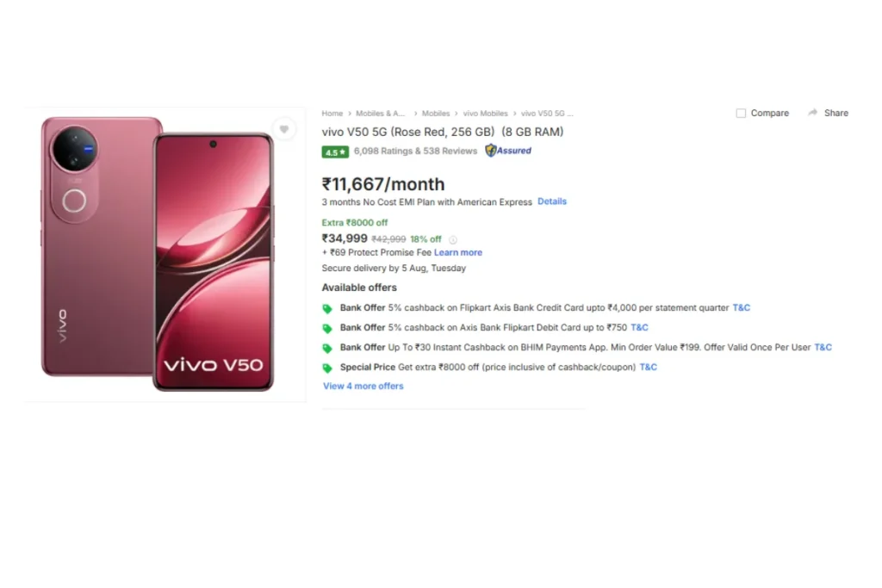This screenshot has height=588, width=882.
Task: Open T&C for Axis Bank Debit Card offer
Action: coord(640,327)
